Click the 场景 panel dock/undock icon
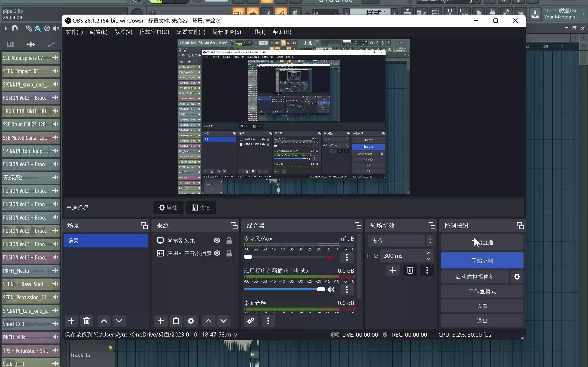This screenshot has width=588, height=367. [x=144, y=225]
